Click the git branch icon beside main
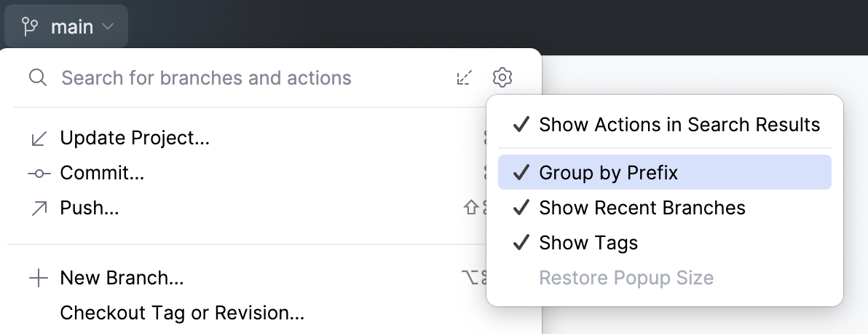The width and height of the screenshot is (868, 334). coord(30,27)
